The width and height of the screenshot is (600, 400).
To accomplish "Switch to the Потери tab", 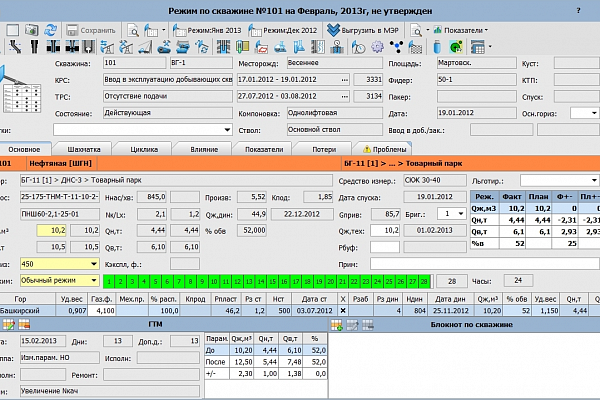I will [324, 149].
